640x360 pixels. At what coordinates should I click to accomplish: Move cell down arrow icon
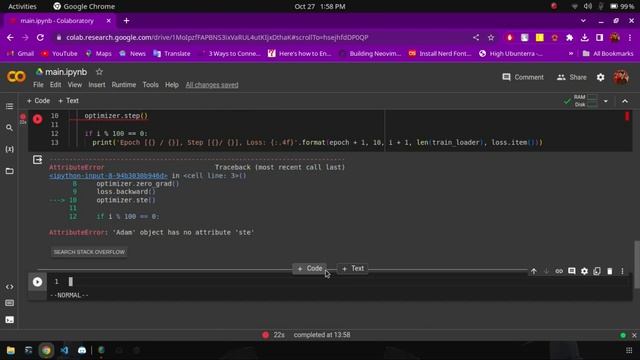point(546,271)
